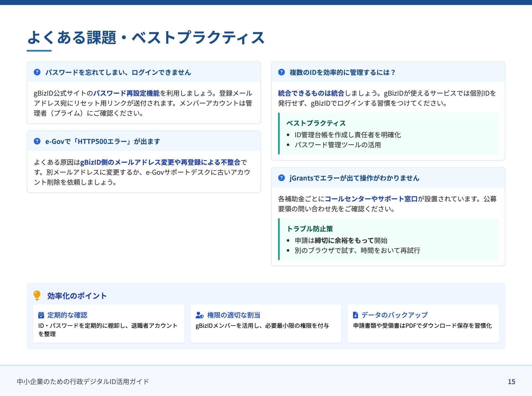
Task: Click the 効率化のポイント section title
Action: point(77,296)
